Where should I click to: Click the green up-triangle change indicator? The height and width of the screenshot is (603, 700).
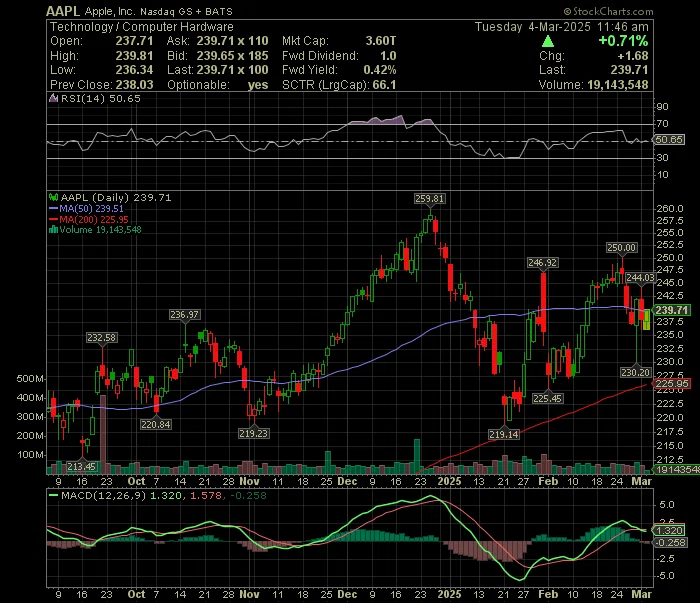tap(548, 42)
